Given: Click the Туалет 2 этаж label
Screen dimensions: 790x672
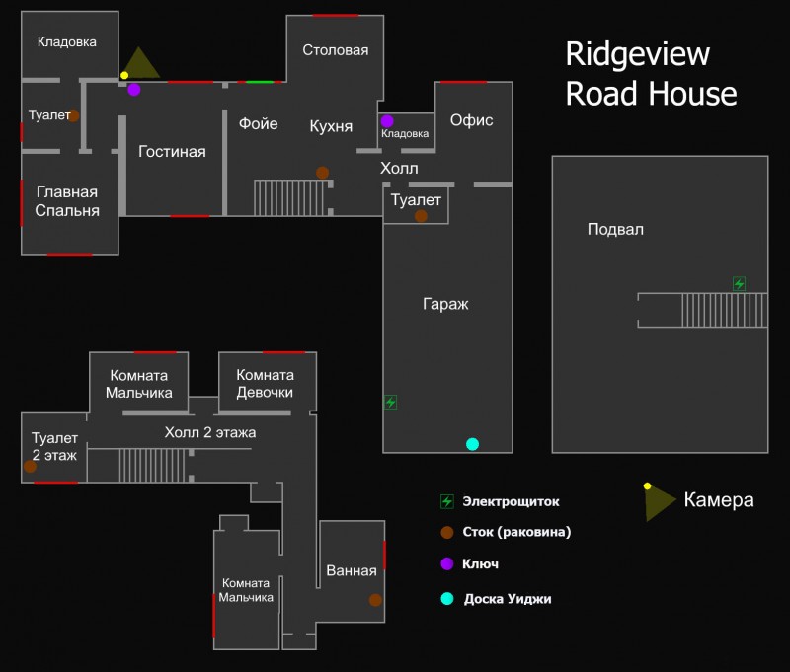Looking at the screenshot, I should [54, 446].
